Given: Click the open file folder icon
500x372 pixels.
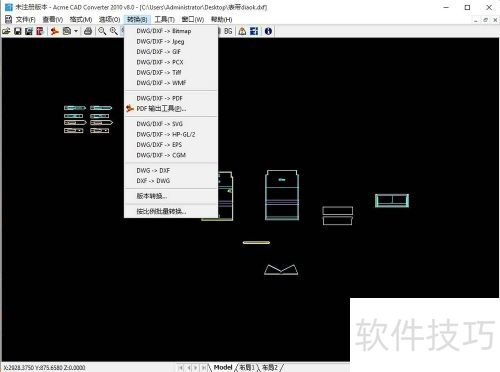Looking at the screenshot, I should (6, 31).
